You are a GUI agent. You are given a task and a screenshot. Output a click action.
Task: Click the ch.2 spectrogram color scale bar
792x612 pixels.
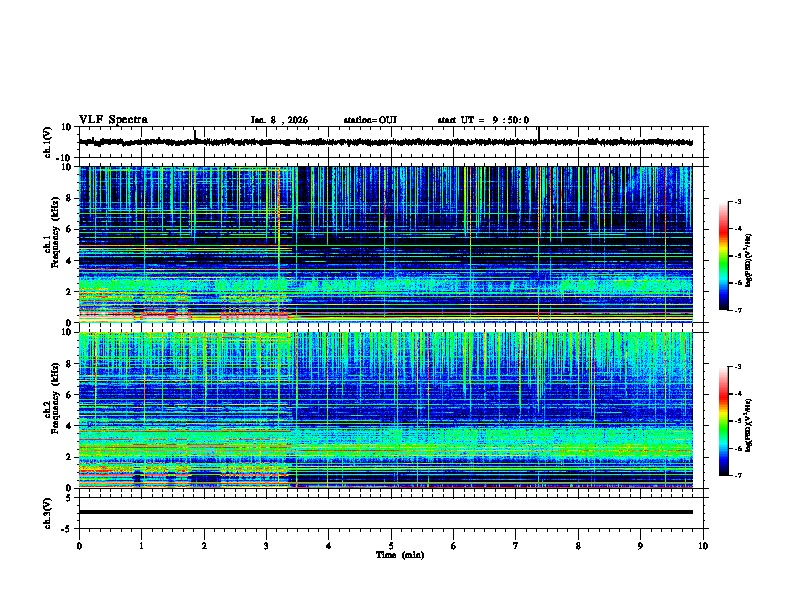coord(723,421)
